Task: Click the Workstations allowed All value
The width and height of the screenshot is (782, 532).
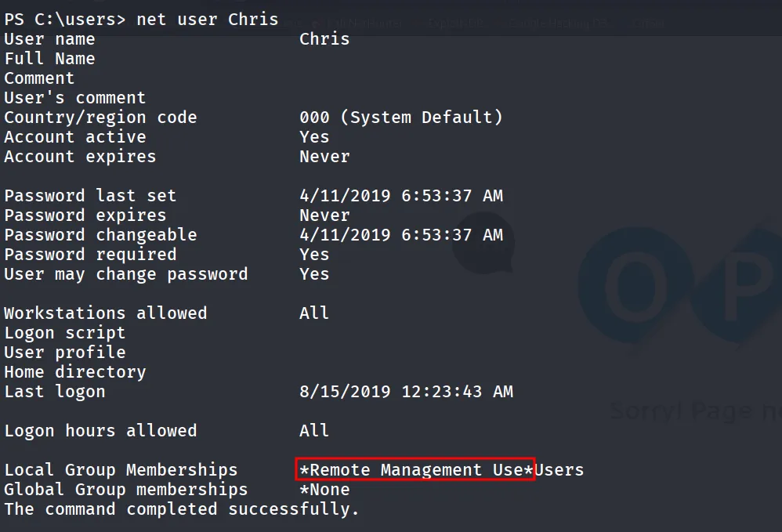Action: coord(314,313)
